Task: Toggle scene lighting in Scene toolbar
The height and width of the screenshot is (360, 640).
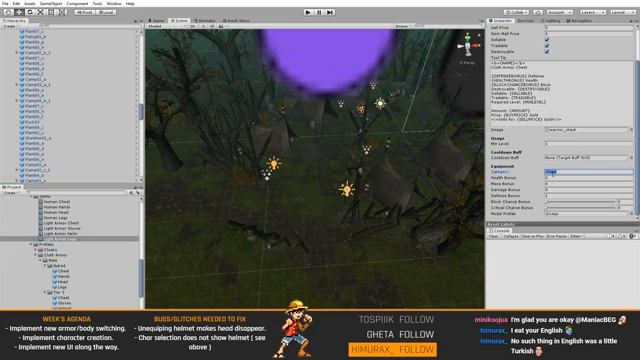Action: coord(203,26)
